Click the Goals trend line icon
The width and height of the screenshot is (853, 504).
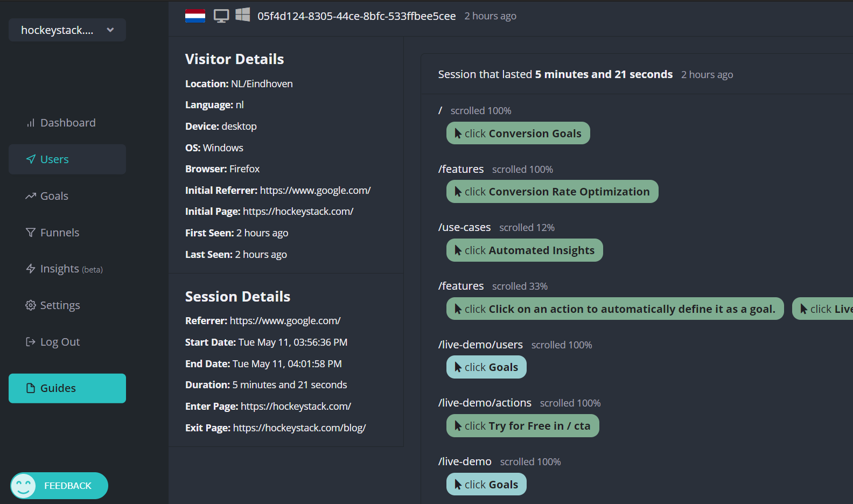coord(31,196)
